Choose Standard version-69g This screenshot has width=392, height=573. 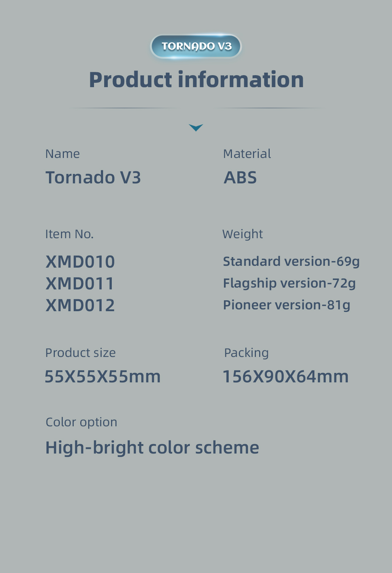click(291, 261)
